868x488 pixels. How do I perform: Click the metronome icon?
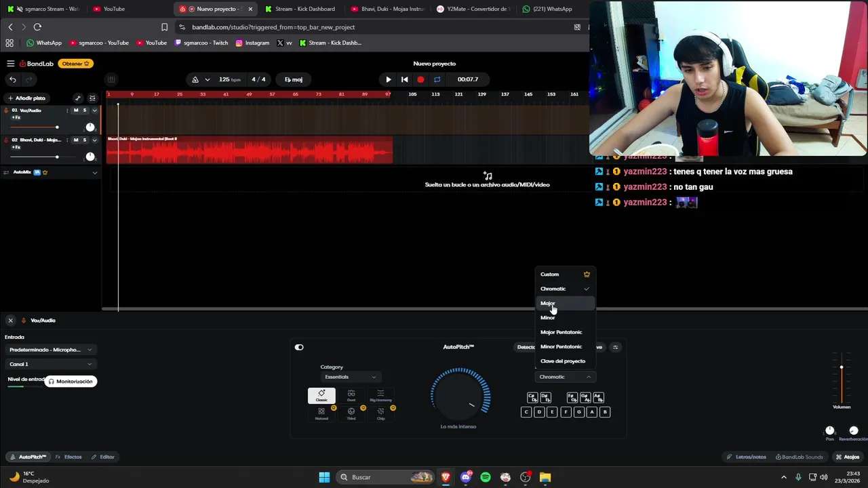point(195,79)
